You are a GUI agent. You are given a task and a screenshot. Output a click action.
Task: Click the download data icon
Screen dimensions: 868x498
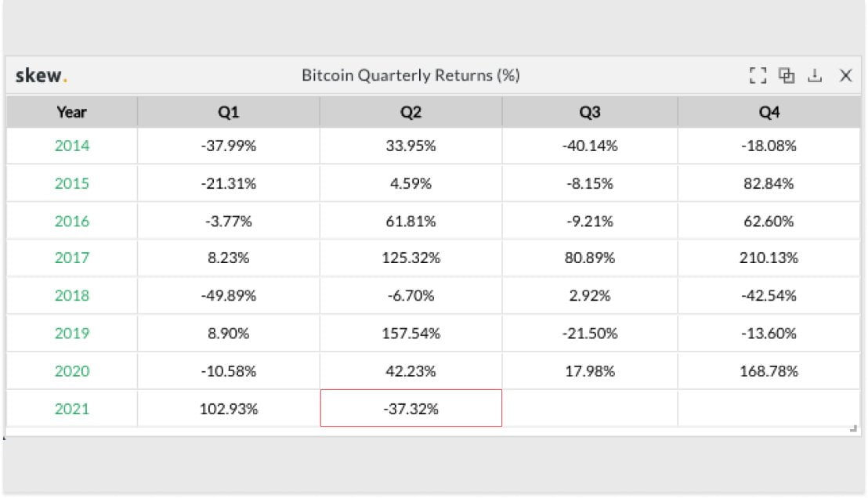[814, 75]
